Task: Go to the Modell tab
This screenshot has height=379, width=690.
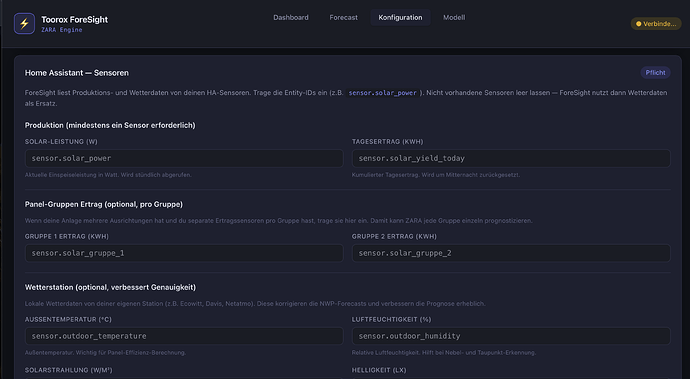Action: coord(454,18)
